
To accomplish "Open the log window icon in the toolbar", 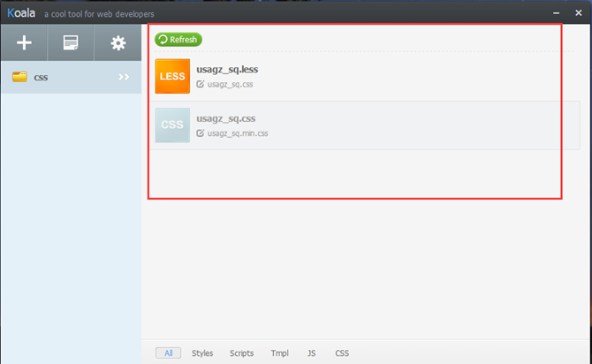I will (71, 42).
